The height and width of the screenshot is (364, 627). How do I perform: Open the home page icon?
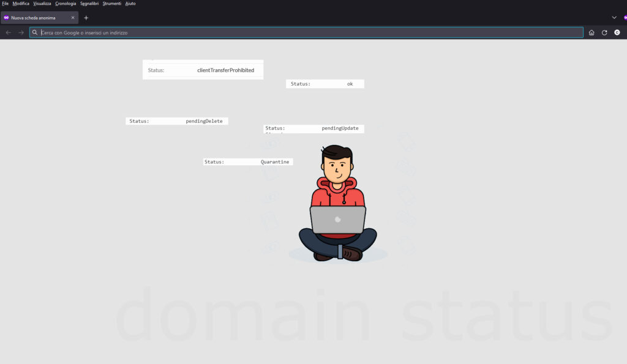(591, 32)
